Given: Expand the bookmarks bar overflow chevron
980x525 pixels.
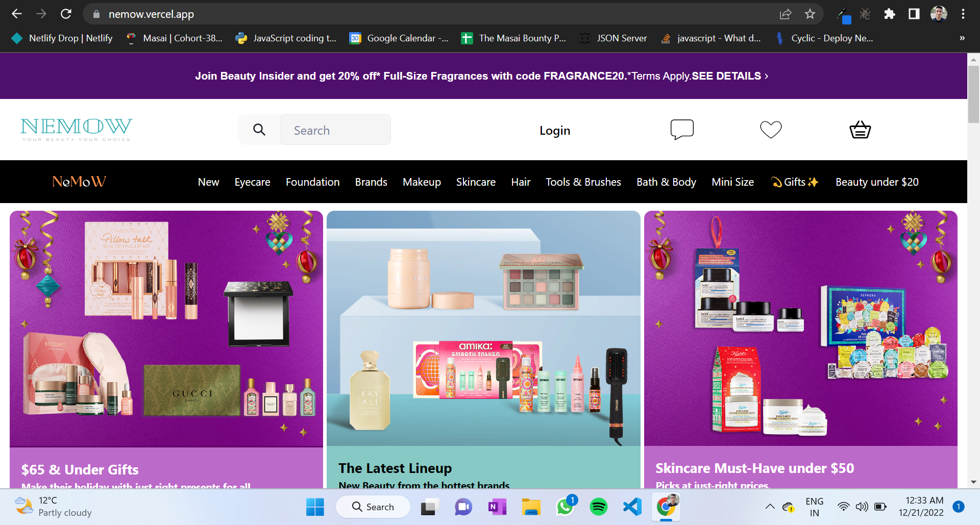Looking at the screenshot, I should (962, 38).
